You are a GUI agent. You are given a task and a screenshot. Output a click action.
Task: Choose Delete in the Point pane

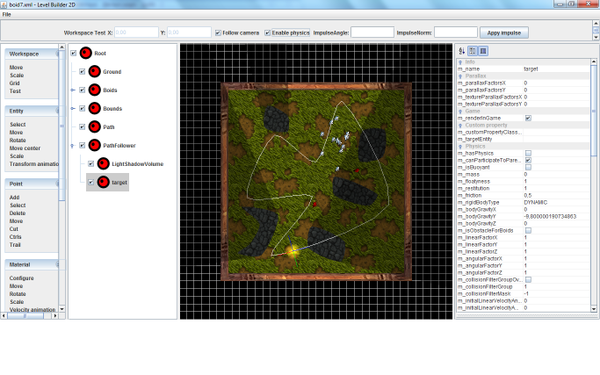[x=18, y=213]
